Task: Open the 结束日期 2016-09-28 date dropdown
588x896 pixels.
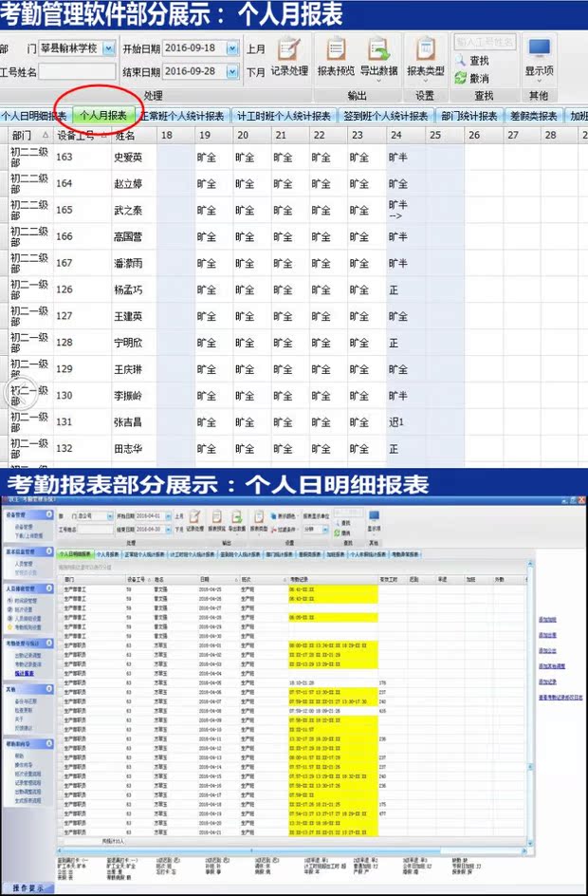Action: point(231,71)
